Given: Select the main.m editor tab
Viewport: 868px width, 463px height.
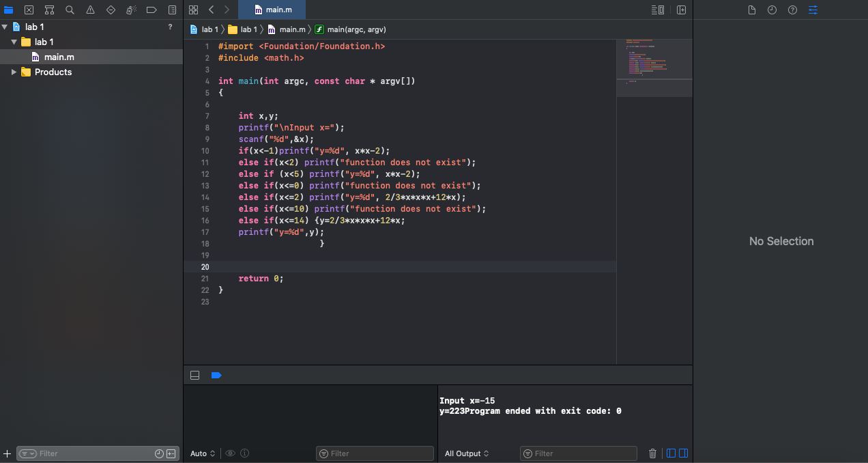Looking at the screenshot, I should (x=272, y=10).
